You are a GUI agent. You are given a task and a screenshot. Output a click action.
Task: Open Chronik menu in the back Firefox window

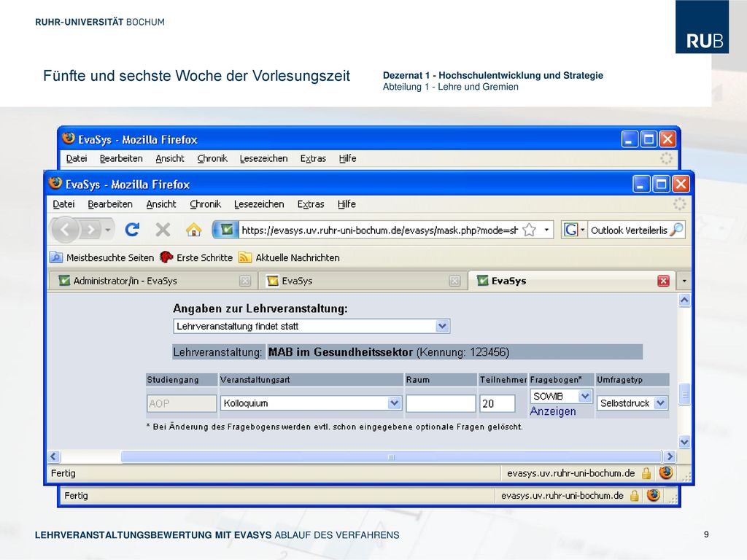click(212, 158)
